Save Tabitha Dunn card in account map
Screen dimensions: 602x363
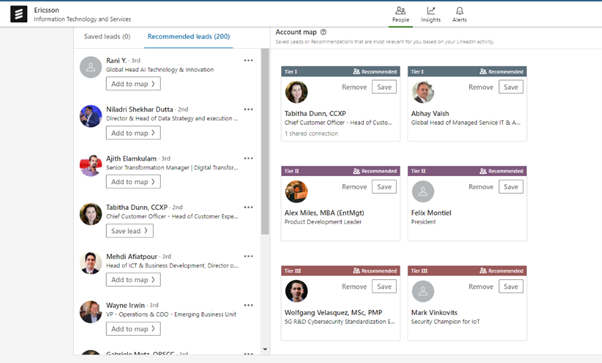384,87
